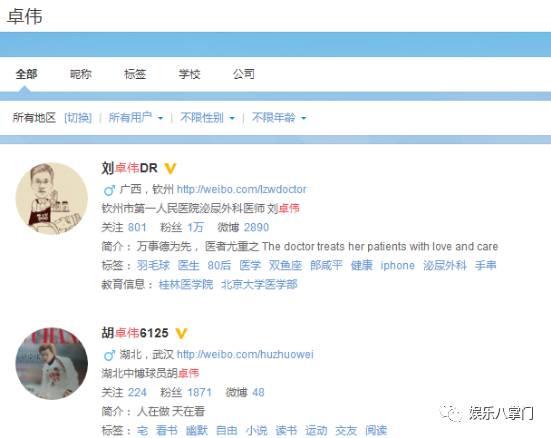Click the [切换] region link
This screenshot has height=438, width=551.
coord(78,117)
